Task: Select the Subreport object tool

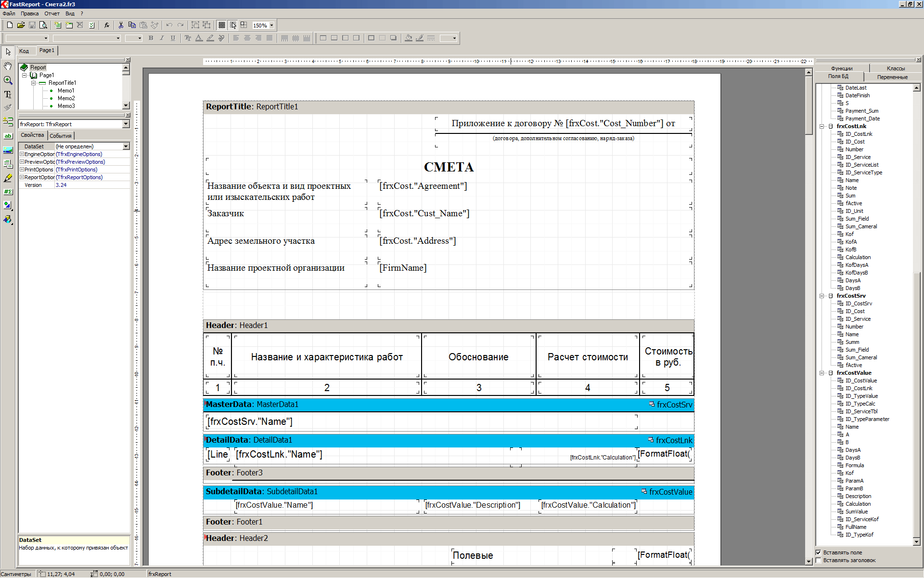Action: tap(8, 164)
